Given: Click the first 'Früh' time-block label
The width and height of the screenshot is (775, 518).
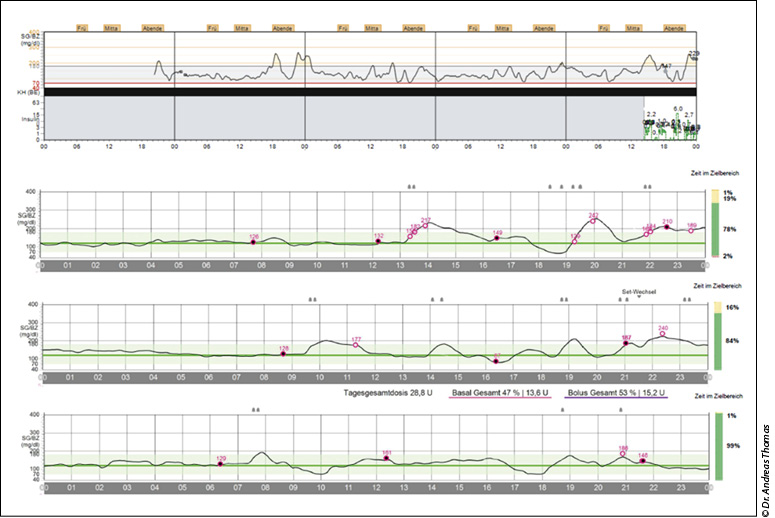Looking at the screenshot, I should (x=83, y=28).
